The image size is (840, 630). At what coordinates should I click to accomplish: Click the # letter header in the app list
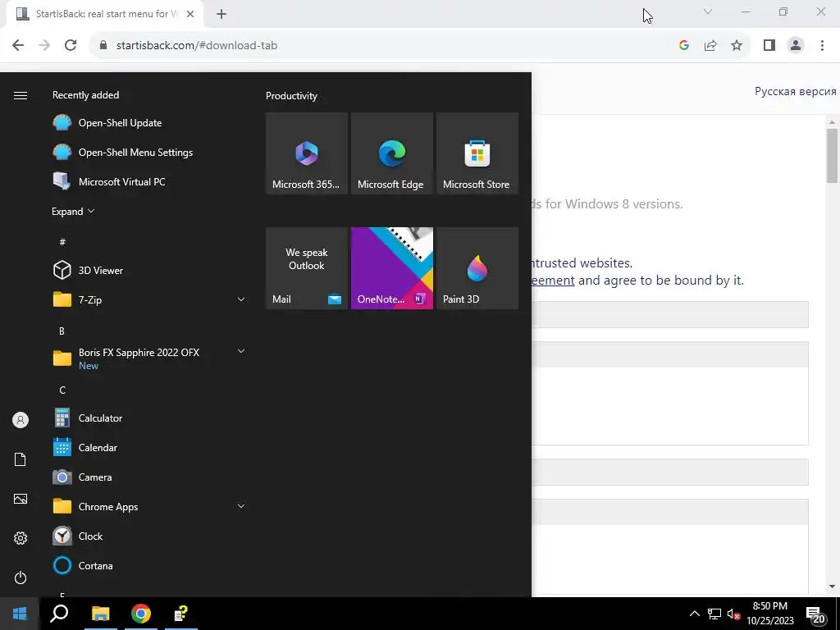(x=62, y=242)
